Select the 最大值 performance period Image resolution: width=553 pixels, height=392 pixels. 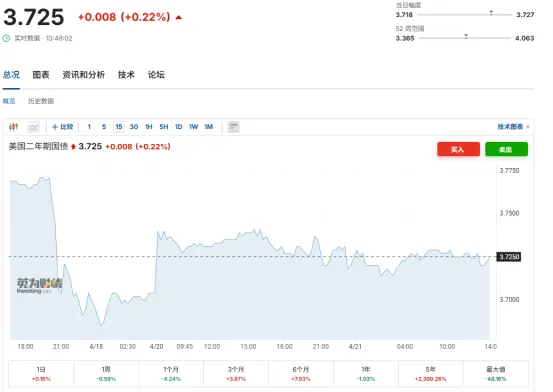(x=496, y=374)
